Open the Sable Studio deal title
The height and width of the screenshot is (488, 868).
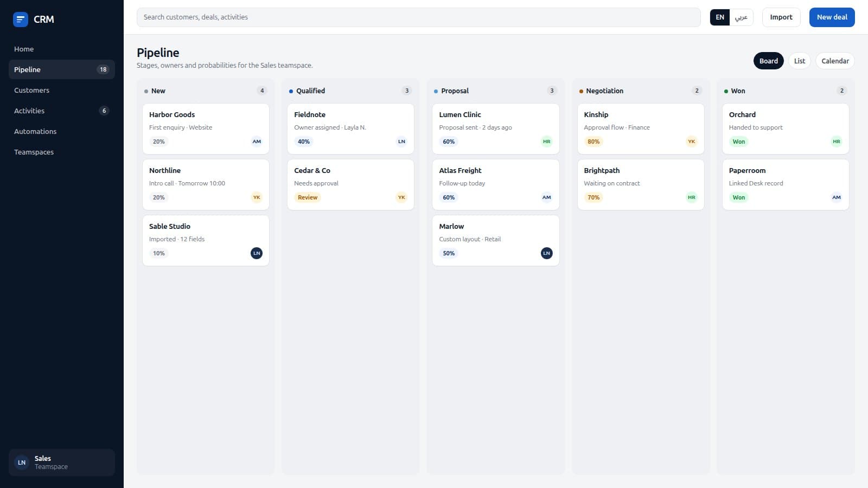170,227
